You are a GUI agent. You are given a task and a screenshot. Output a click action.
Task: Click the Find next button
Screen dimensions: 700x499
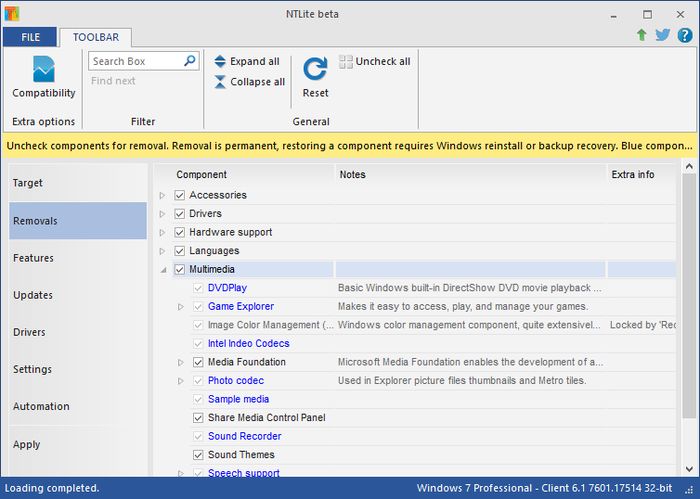[113, 81]
